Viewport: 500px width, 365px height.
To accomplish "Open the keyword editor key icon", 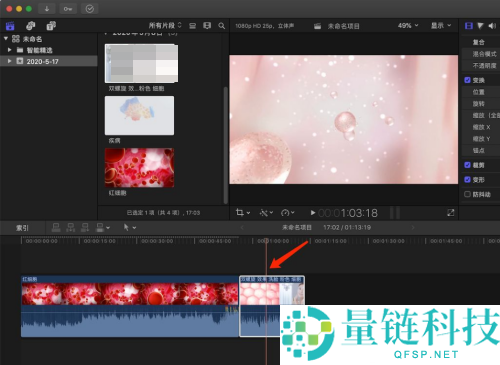I will (68, 9).
